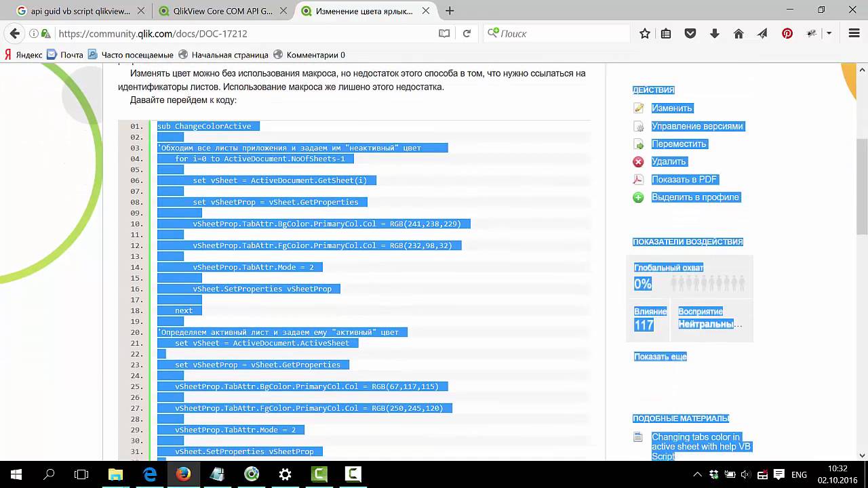Click Управление версиями link
The width and height of the screenshot is (868, 488).
pyautogui.click(x=697, y=126)
